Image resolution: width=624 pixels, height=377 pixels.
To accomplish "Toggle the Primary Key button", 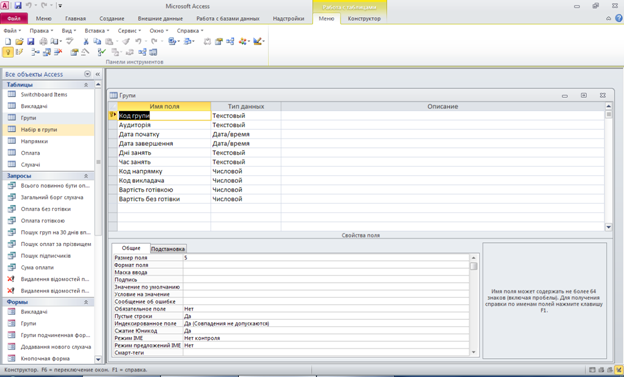I will [x=8, y=52].
